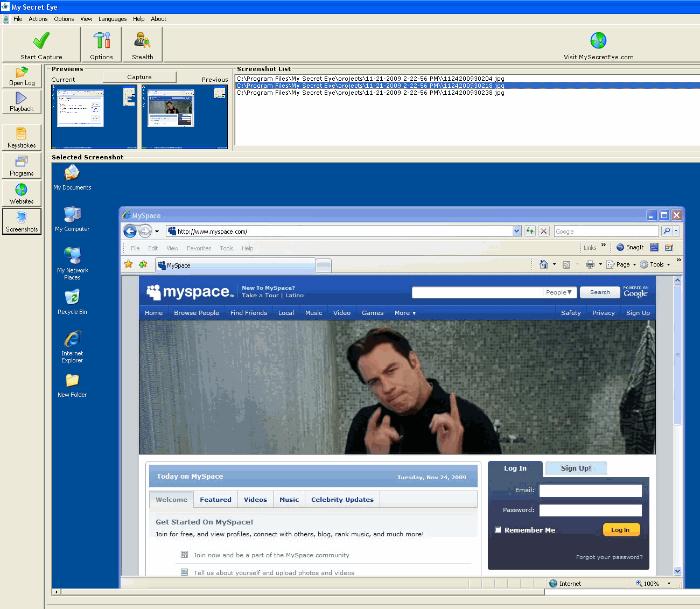Open the Languages menu

coord(113,19)
